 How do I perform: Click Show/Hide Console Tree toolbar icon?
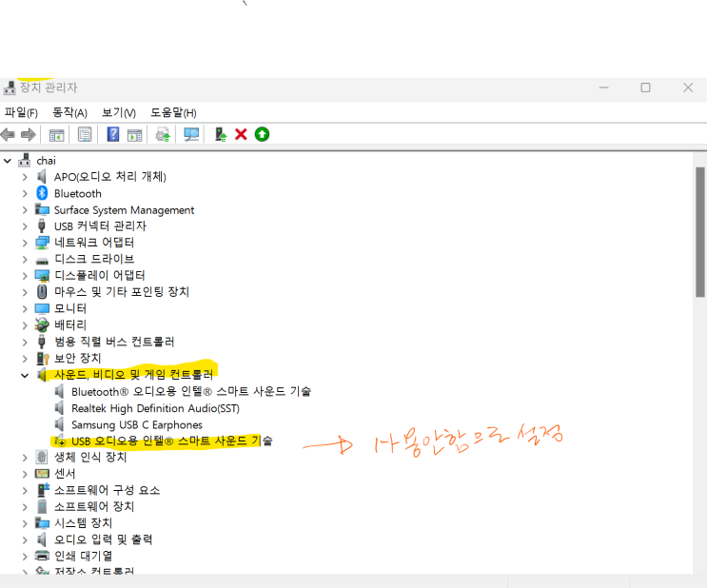(x=56, y=134)
